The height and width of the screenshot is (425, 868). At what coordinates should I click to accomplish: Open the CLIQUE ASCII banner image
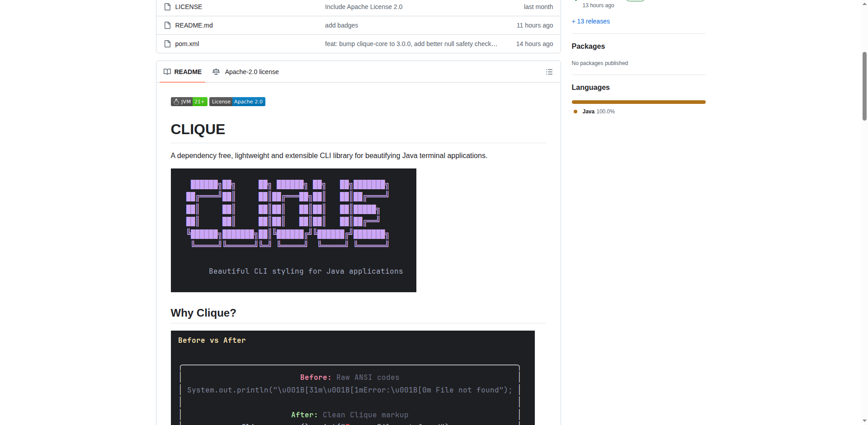pyautogui.click(x=293, y=230)
